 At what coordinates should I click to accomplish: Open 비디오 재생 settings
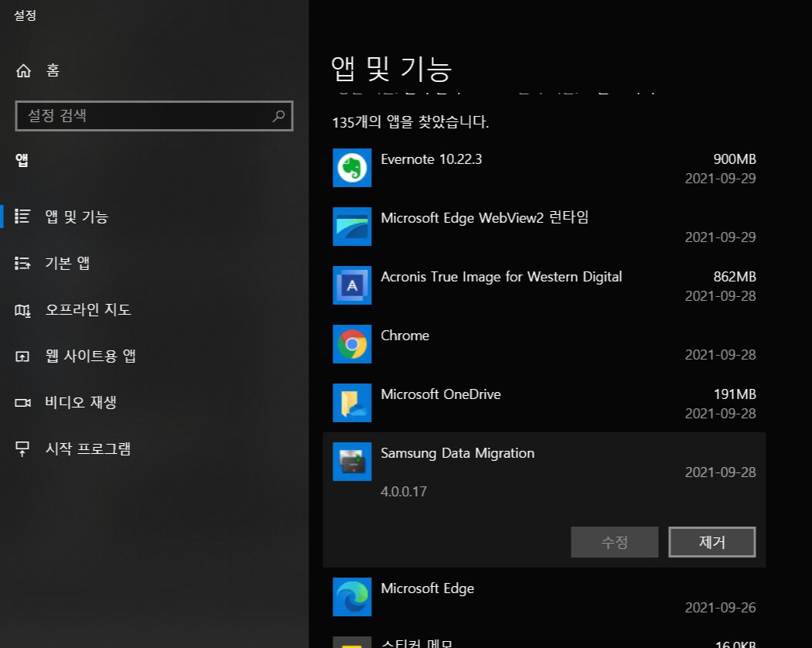pyautogui.click(x=155, y=402)
